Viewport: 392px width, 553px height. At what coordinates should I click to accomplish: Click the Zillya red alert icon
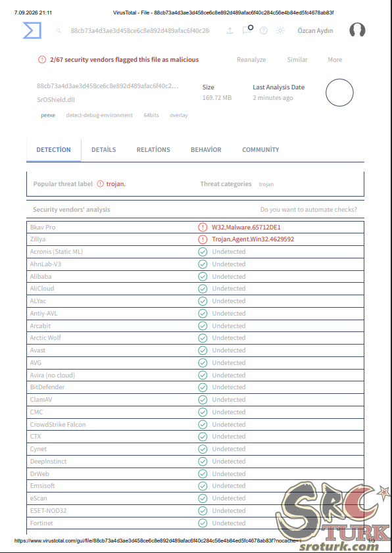(x=203, y=239)
